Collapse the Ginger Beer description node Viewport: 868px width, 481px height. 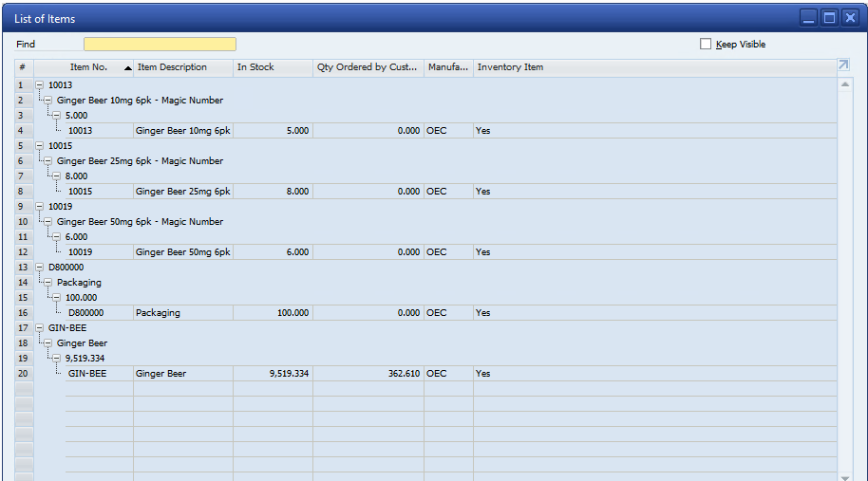pos(48,343)
